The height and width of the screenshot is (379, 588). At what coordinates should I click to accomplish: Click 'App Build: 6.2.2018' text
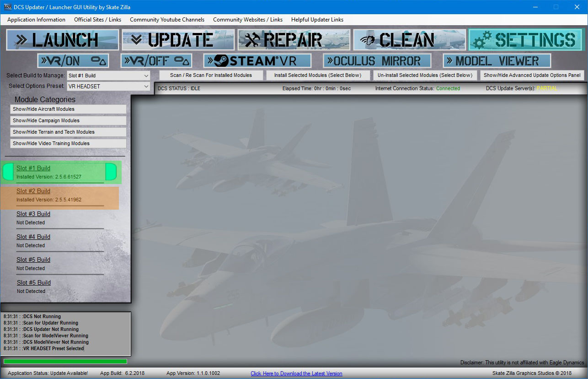122,374
